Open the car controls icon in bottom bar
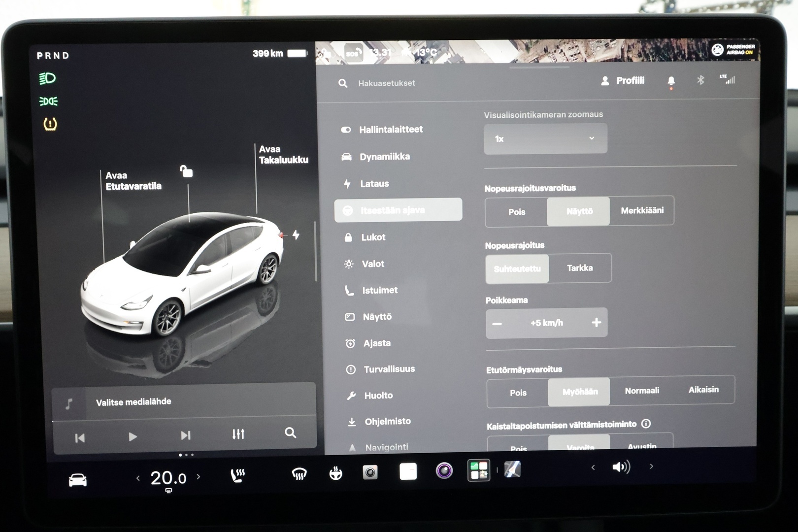 (x=78, y=479)
